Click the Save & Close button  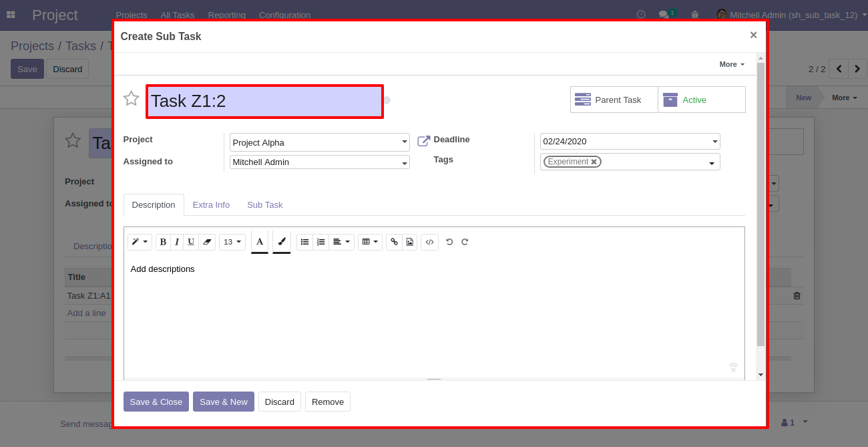(156, 402)
